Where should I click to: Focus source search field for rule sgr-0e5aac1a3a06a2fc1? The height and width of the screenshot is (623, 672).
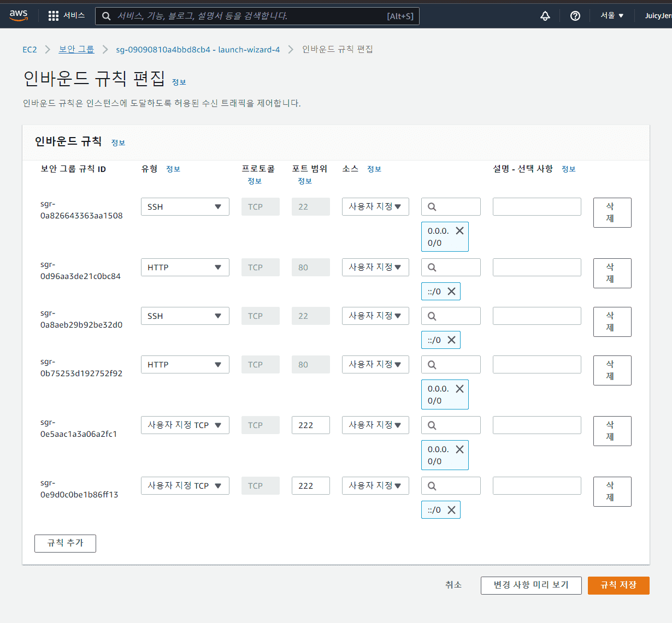[451, 425]
